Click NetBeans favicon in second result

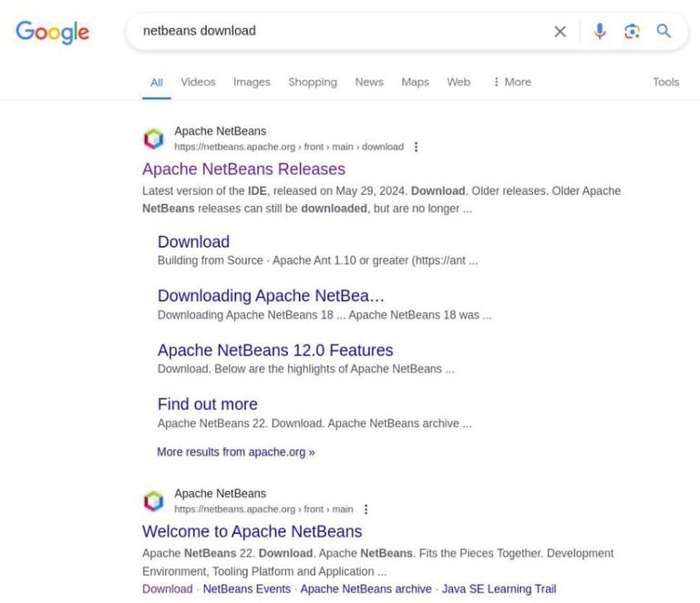(154, 501)
